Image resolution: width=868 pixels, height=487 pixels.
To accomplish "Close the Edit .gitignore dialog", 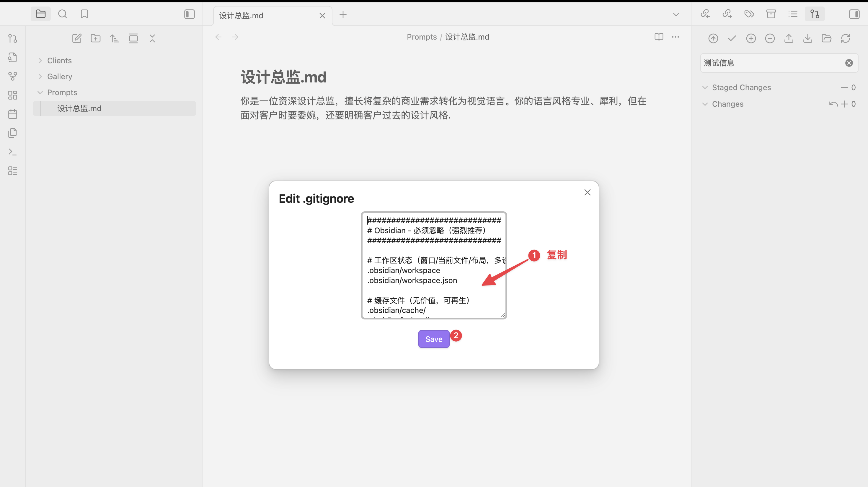I will 587,192.
